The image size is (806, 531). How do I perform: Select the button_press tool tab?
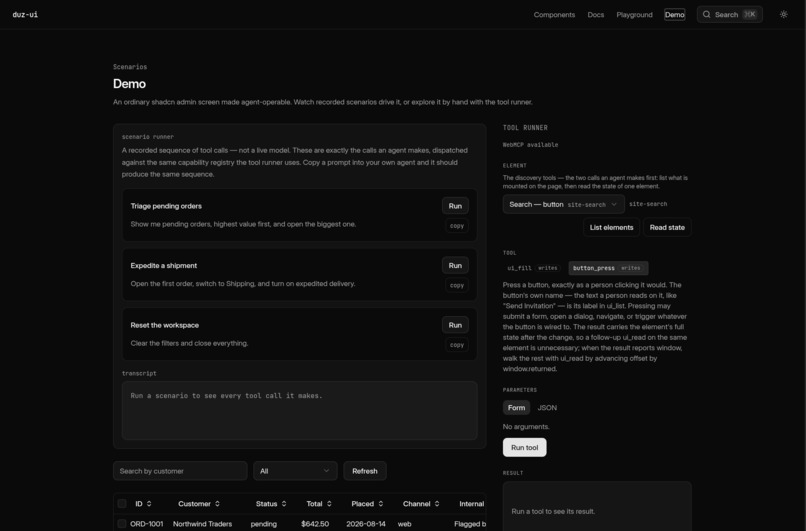[608, 268]
